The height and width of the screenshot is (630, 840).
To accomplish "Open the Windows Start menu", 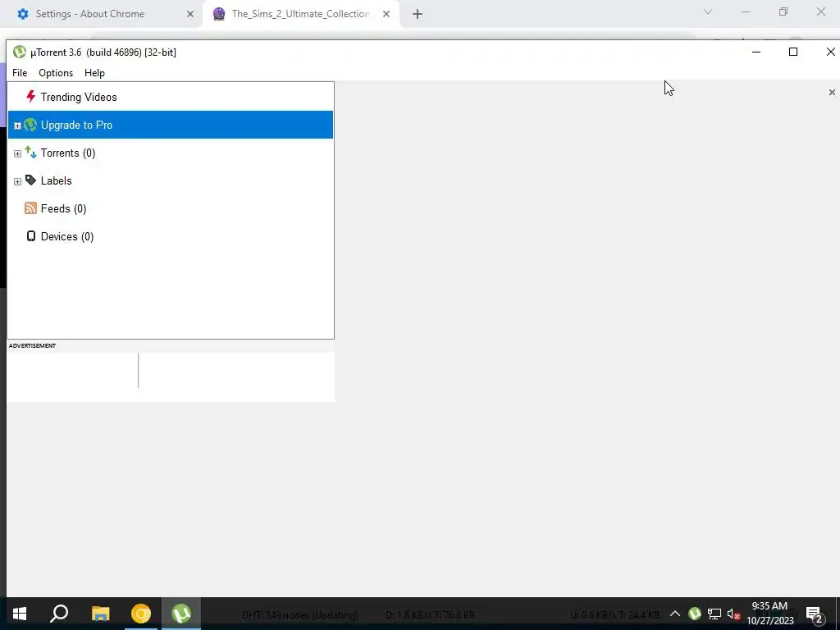I will click(20, 614).
